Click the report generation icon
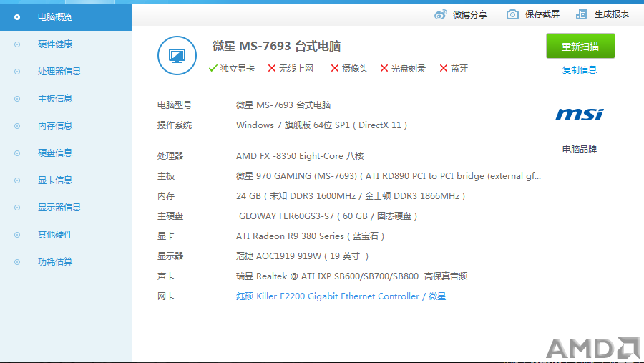Image resolution: width=644 pixels, height=363 pixels. click(x=581, y=14)
